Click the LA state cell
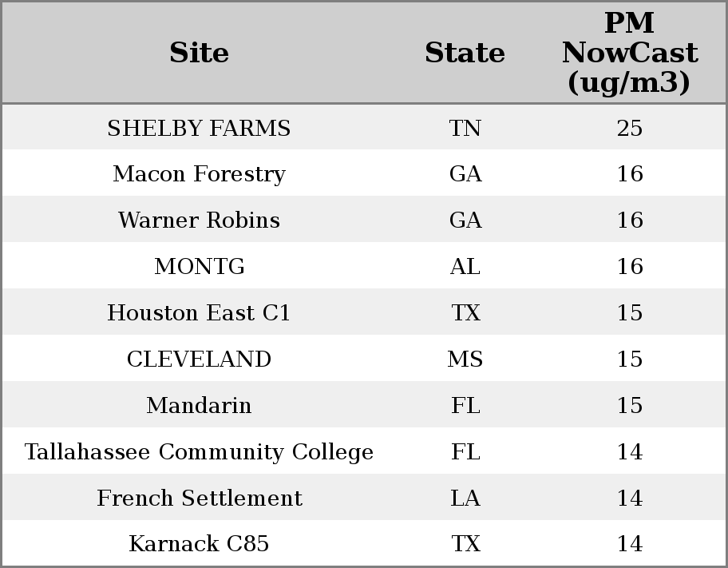 coord(465,498)
